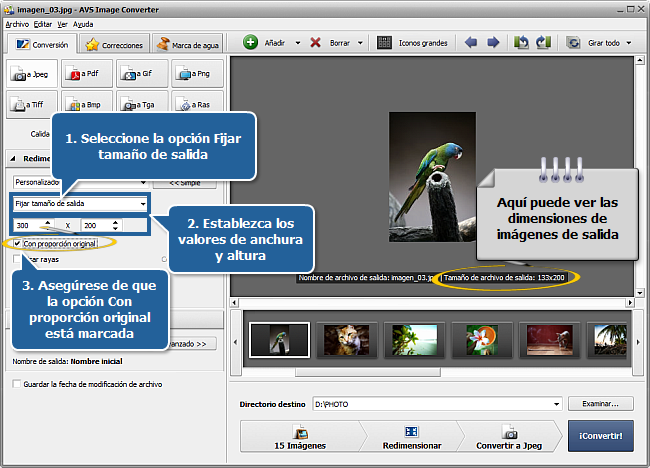
Task: Switch to the Correcciones tab
Action: click(113, 44)
